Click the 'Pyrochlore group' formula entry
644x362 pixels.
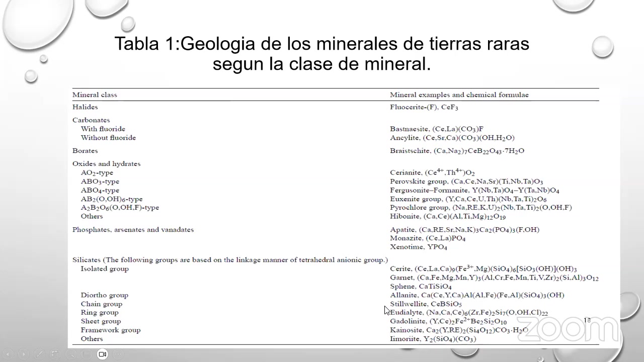[x=481, y=208]
